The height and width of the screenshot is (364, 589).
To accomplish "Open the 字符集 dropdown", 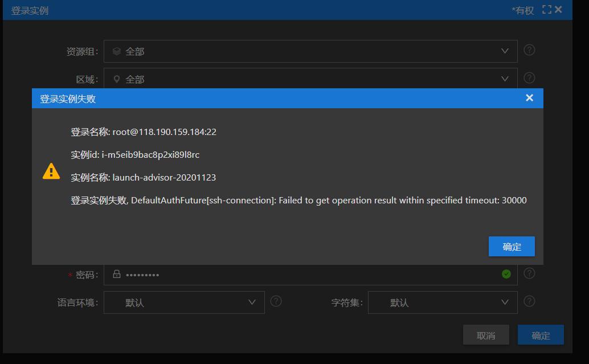I will (x=443, y=302).
